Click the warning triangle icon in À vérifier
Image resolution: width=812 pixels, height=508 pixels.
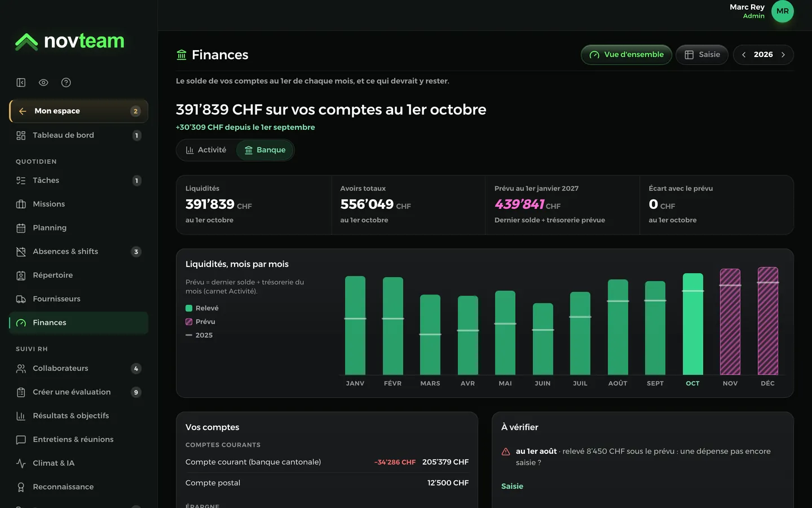(506, 452)
